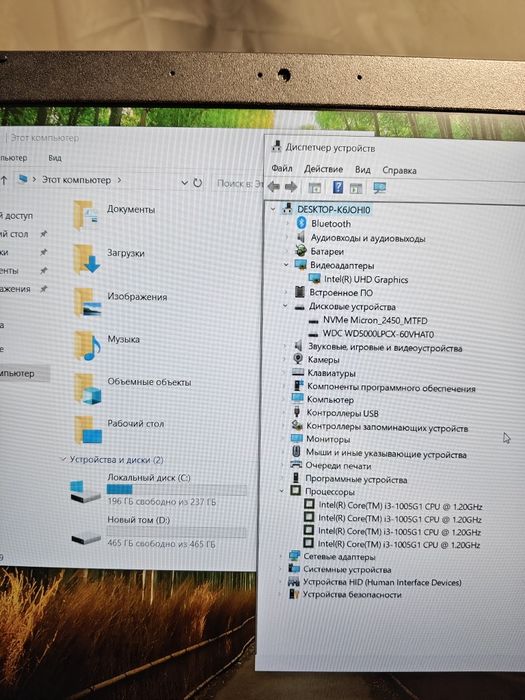Viewport: 525px width, 700px height.
Task: Select the Bluetooth device category icon
Action: [x=301, y=223]
